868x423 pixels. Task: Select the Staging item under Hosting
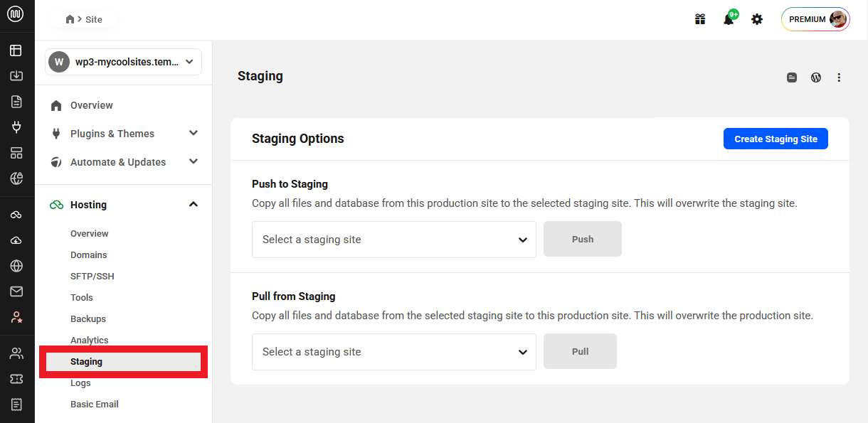pos(124,362)
